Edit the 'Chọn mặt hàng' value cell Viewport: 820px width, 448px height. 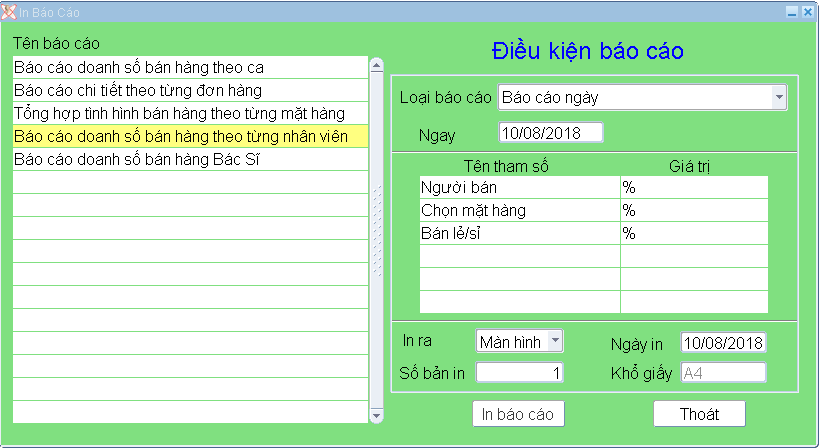pyautogui.click(x=693, y=210)
